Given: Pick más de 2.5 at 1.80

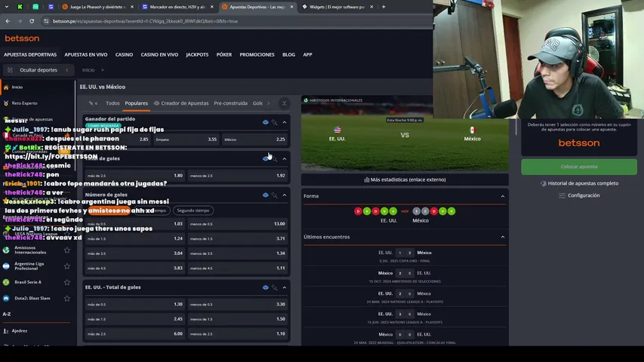Looking at the screenshot, I should pos(135,176).
